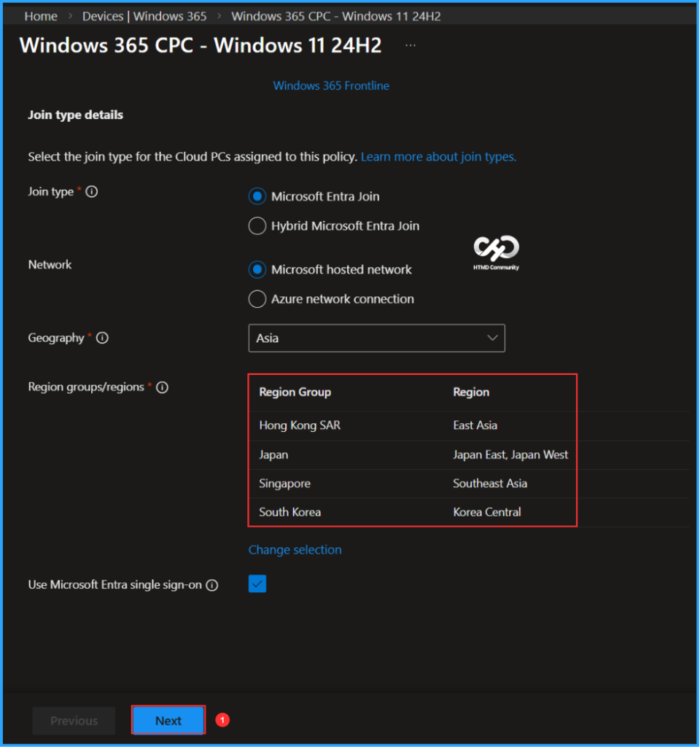Select Azure network connection
Image resolution: width=700 pixels, height=747 pixels.
[x=257, y=299]
